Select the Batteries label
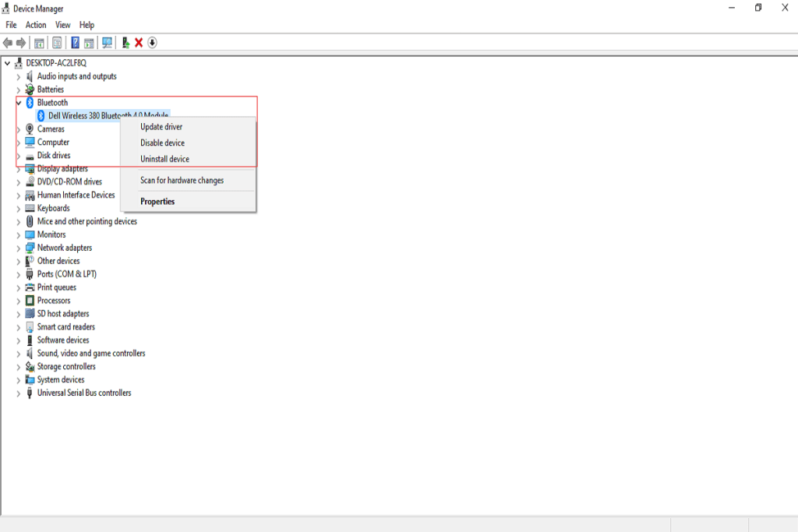This screenshot has width=798, height=532. pyautogui.click(x=51, y=90)
